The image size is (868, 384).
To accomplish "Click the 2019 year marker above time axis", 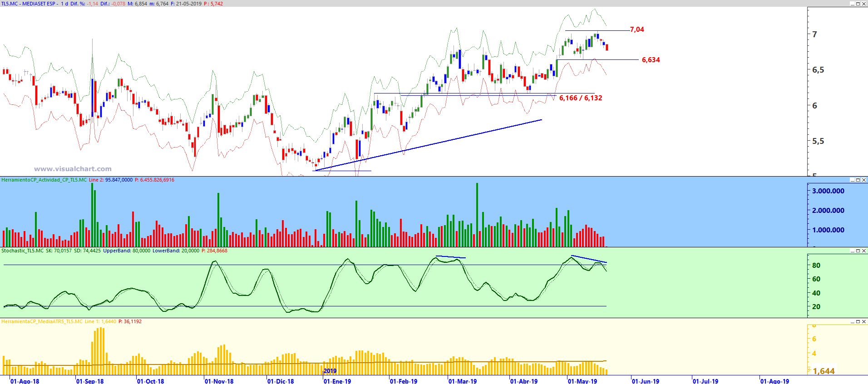I will pyautogui.click(x=330, y=371).
